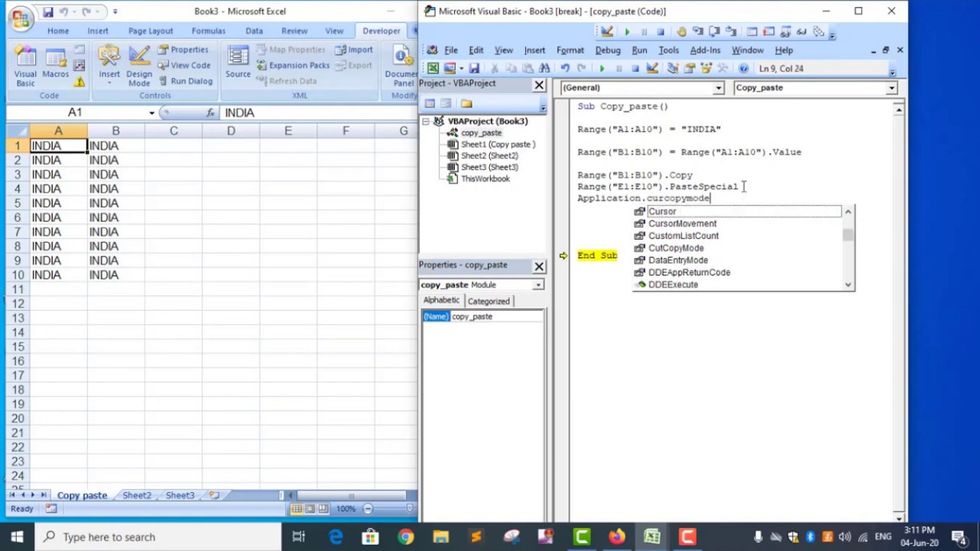Screen dimensions: 980x551
Task: Open the Project Explorer toolbar icon
Action: point(673,69)
